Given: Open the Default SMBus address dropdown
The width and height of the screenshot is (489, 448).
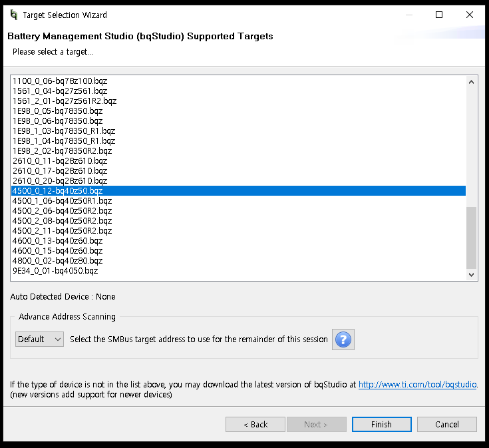Looking at the screenshot, I should (40, 339).
